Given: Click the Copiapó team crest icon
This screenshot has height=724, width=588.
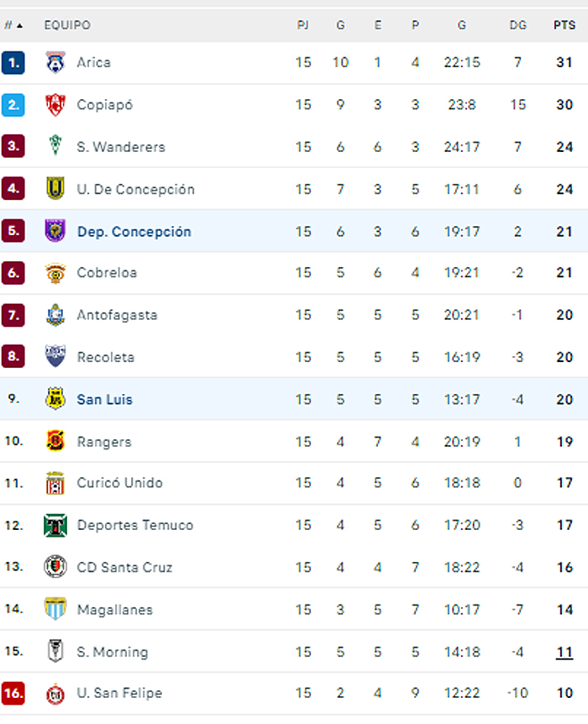Looking at the screenshot, I should tap(55, 105).
